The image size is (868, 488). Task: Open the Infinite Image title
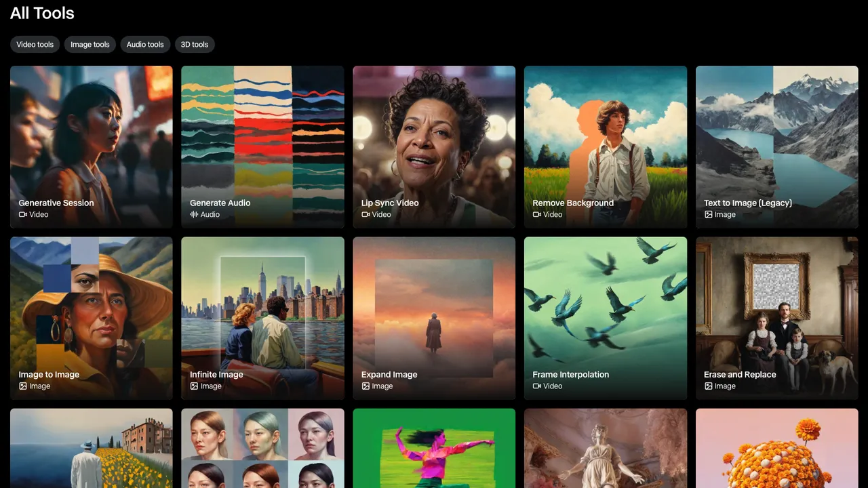[x=216, y=374]
